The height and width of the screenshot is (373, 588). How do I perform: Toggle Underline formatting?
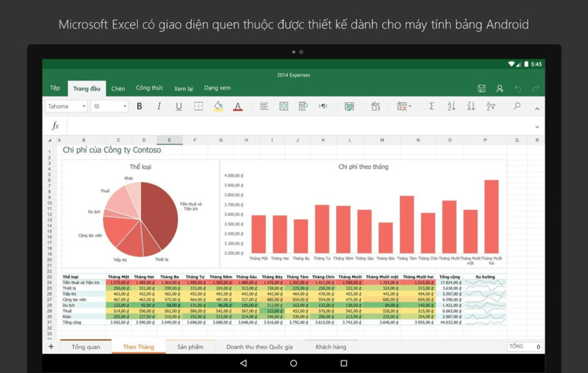(x=179, y=106)
